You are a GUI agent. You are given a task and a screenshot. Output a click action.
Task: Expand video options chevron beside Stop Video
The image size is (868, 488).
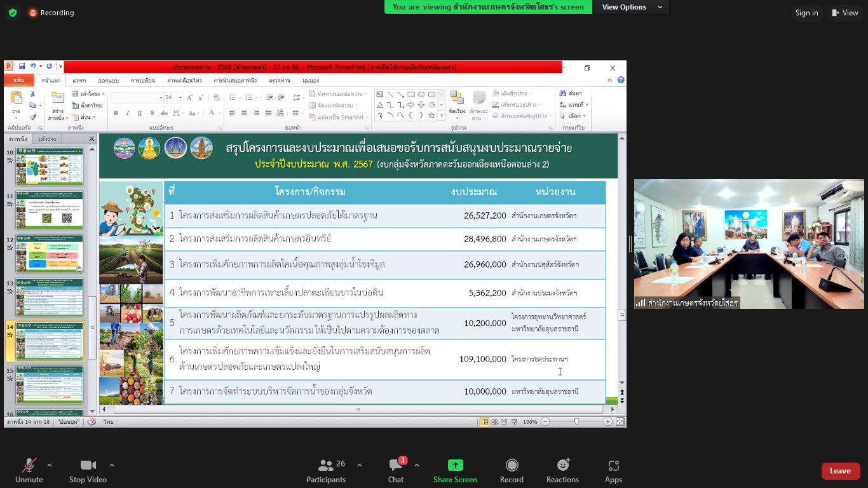(x=112, y=465)
